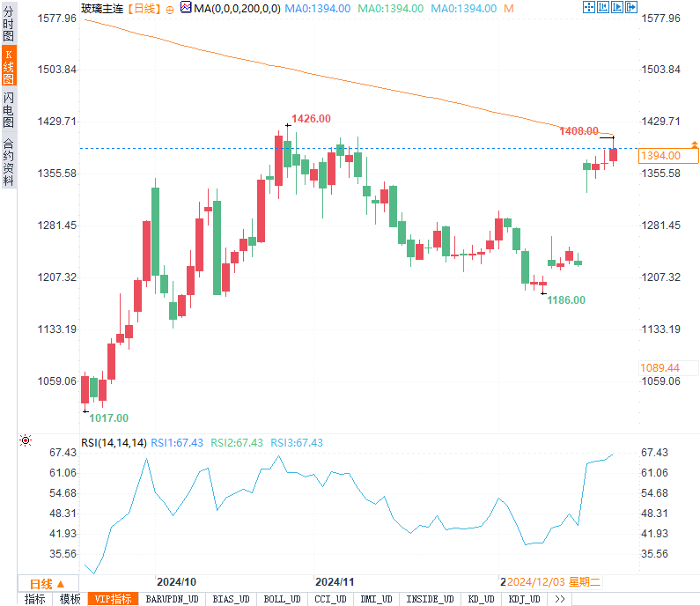Open the 闪电图 side tab

[x=9, y=109]
